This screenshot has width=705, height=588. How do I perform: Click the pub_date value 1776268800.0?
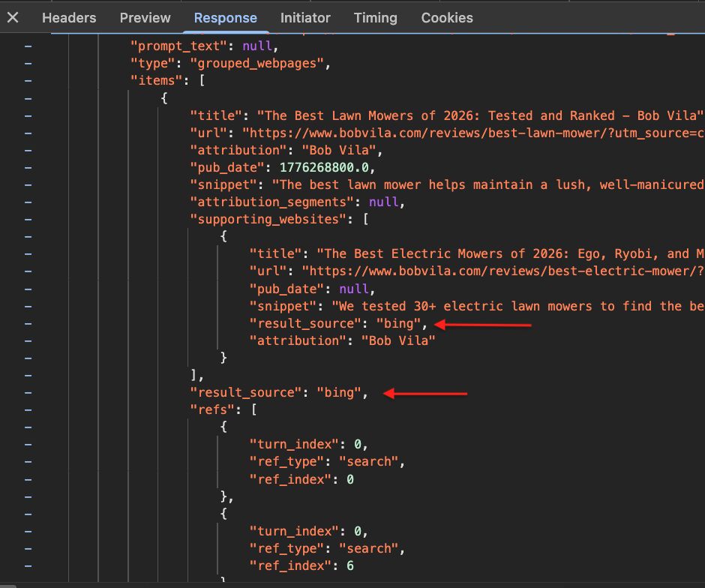(x=324, y=168)
